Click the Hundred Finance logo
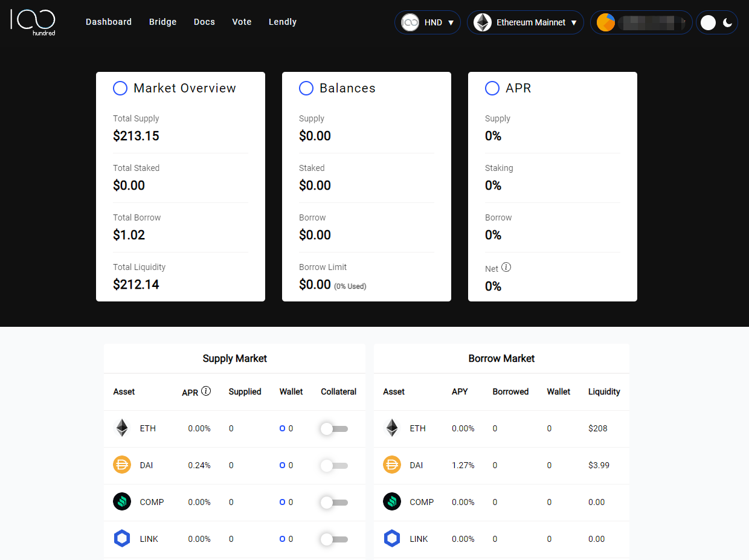Viewport: 749px width, 560px height. [33, 22]
